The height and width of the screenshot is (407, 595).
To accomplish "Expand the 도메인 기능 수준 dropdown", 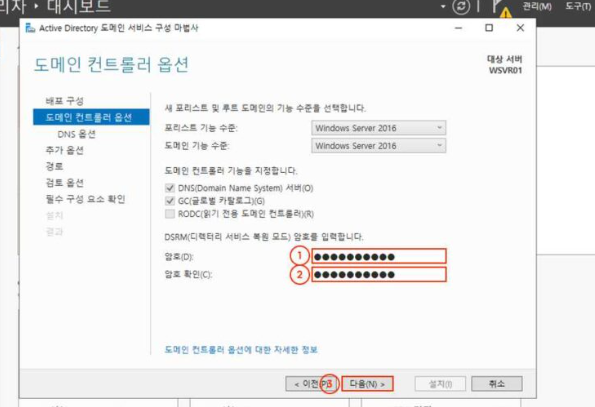I will [x=378, y=146].
